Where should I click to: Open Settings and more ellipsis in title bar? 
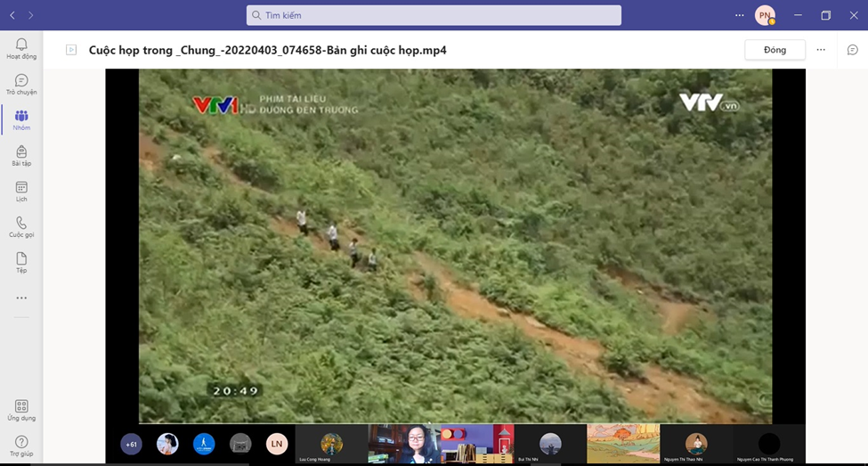coord(739,15)
